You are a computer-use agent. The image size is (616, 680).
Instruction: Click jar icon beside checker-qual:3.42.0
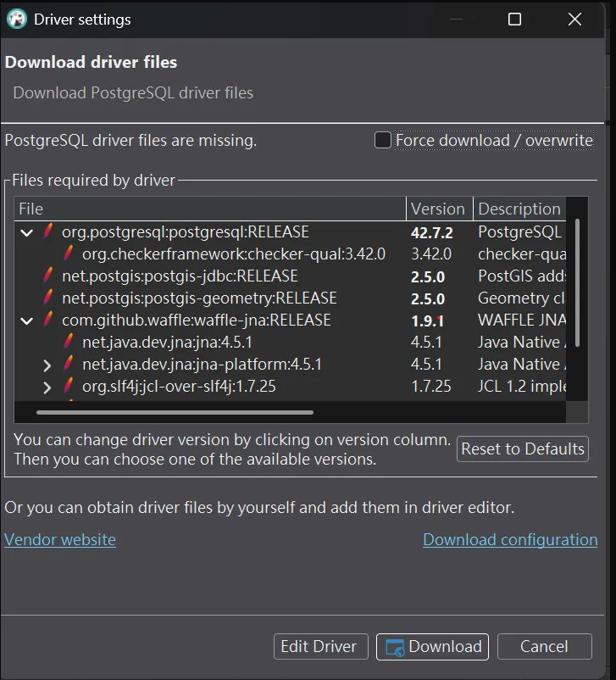(69, 253)
